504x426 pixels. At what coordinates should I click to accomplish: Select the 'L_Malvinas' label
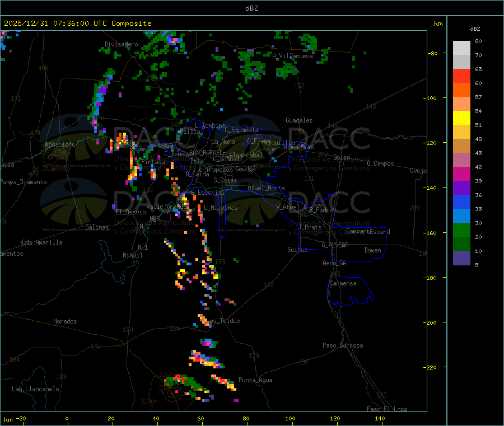(x=221, y=208)
